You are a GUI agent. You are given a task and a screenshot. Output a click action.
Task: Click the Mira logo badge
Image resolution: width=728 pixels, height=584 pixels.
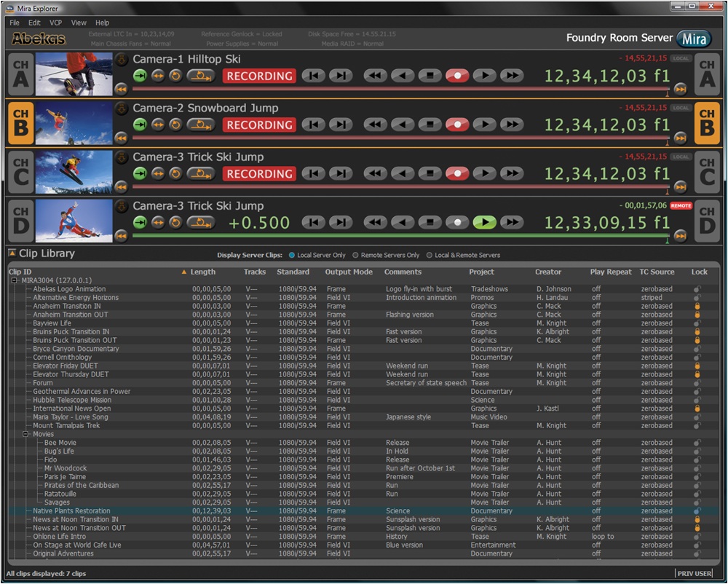click(x=694, y=39)
